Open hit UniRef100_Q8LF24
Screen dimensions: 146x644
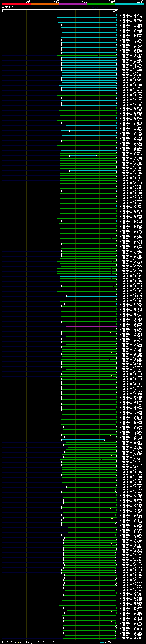tap(131, 18)
